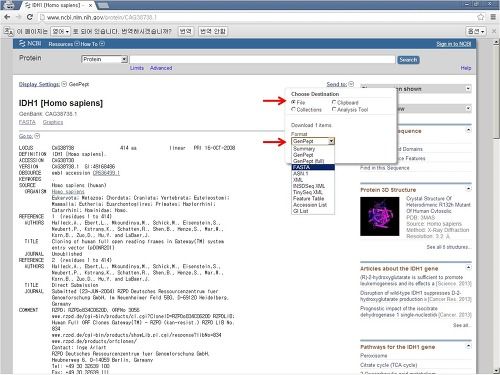Open the Help link
This screenshot has width=500, height=375.
pyautogui.click(x=466, y=68)
